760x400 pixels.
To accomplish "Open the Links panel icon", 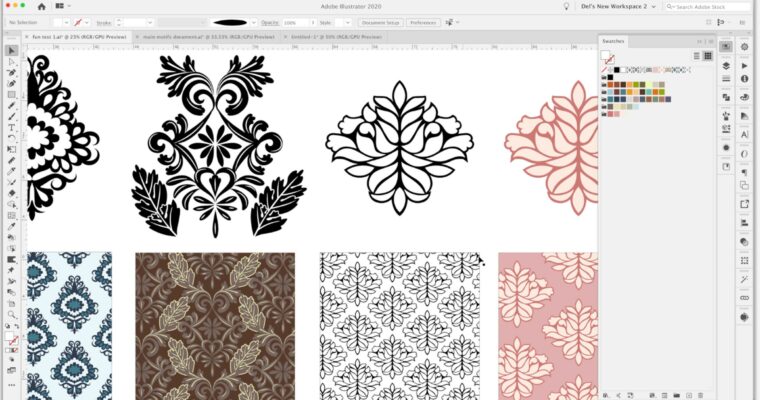I will [744, 298].
